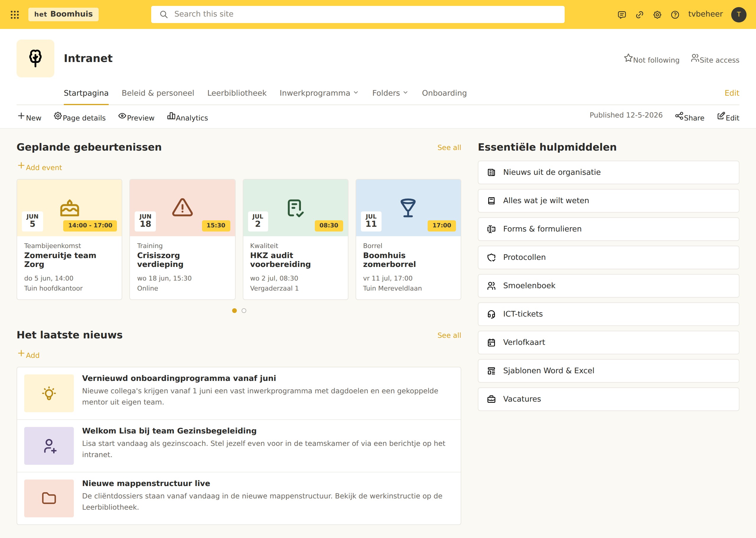Click the briefcase icon beside Vacatures

coord(491,399)
